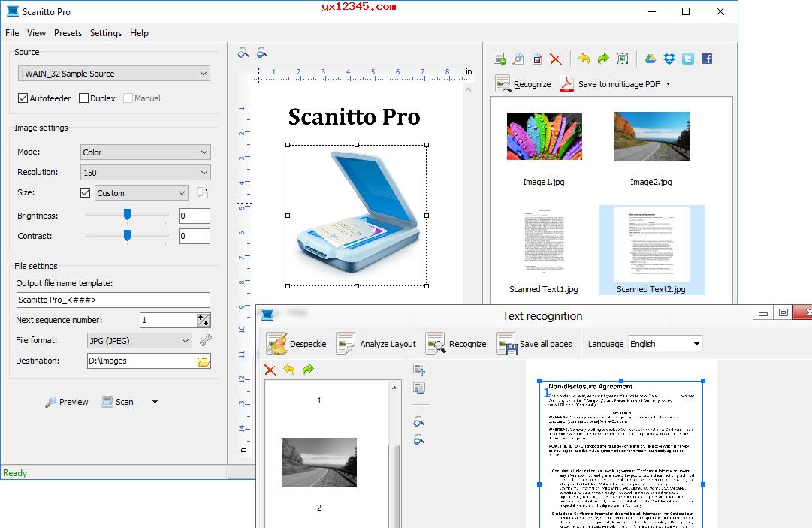Click the crop image icon in the toolbar
Image resolution: width=812 pixels, height=528 pixels.
(x=622, y=59)
